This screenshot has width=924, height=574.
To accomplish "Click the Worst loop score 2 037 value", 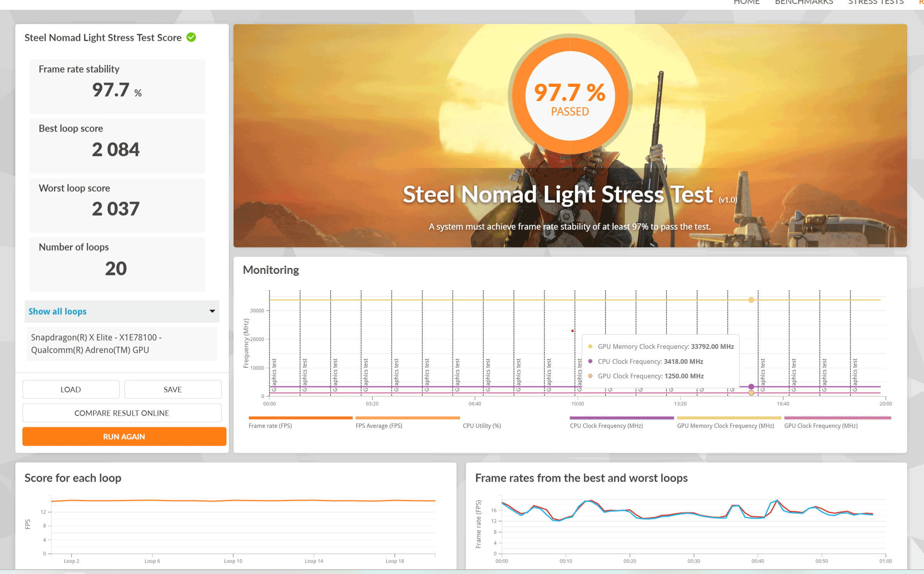I will coord(116,209).
